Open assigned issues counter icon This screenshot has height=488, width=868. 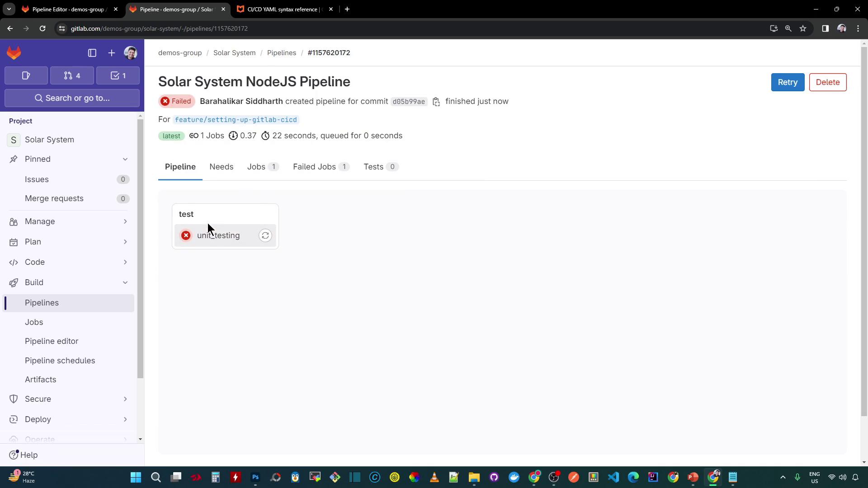pos(26,75)
